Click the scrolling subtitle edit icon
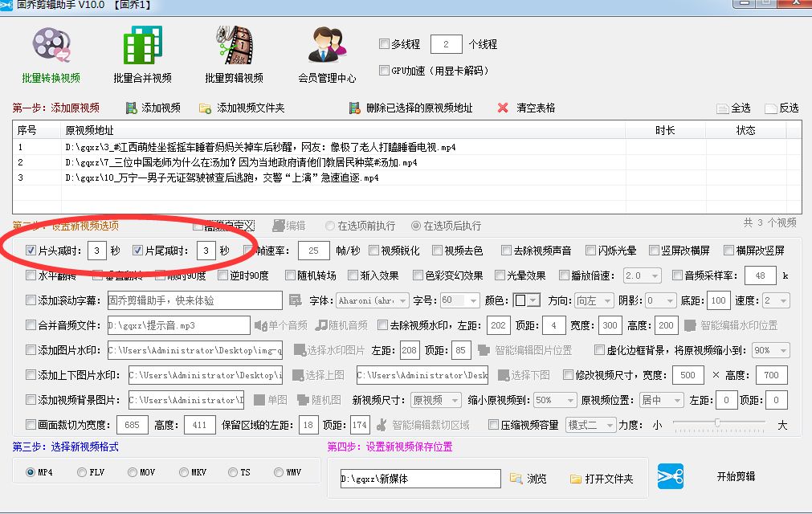 296,300
